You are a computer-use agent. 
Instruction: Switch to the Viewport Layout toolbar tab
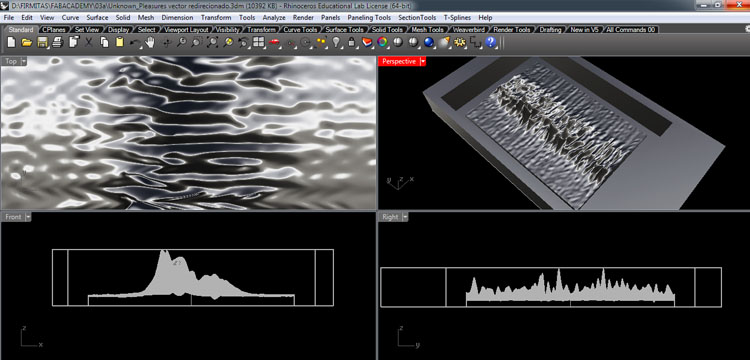click(186, 30)
